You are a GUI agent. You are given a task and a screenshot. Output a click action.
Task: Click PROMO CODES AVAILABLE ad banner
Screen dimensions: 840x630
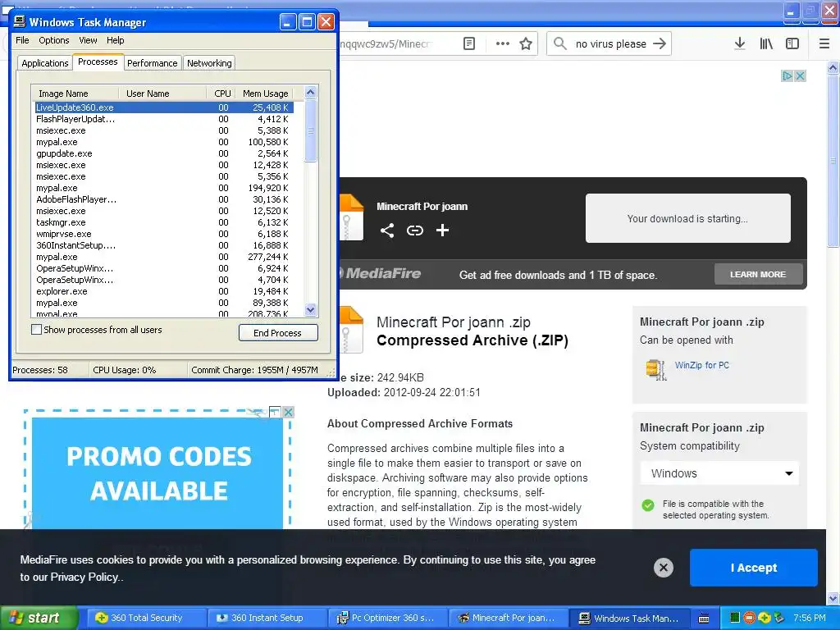157,473
